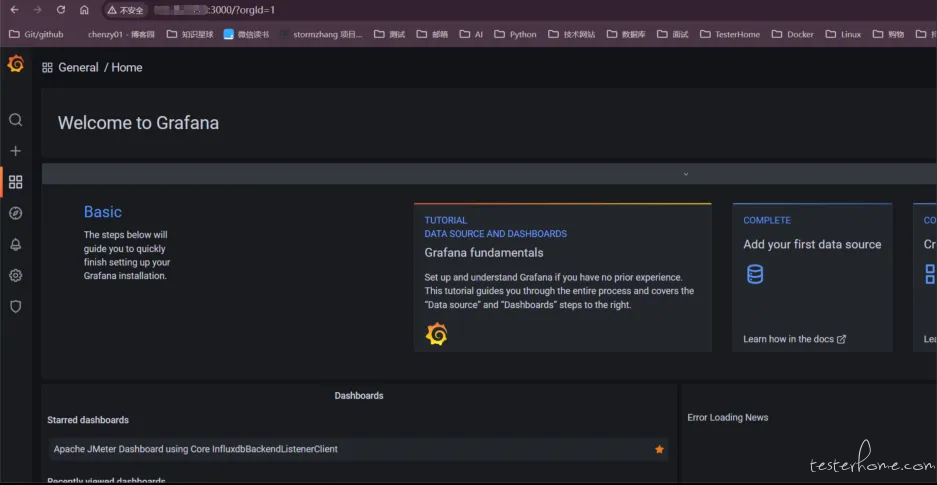Open the 知识星球 bookmark folder

(190, 34)
